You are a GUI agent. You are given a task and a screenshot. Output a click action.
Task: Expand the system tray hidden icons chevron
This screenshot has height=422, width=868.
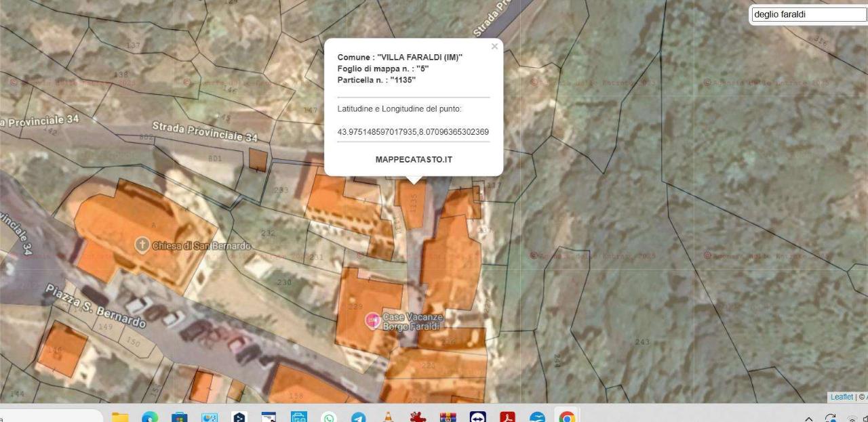(809, 419)
